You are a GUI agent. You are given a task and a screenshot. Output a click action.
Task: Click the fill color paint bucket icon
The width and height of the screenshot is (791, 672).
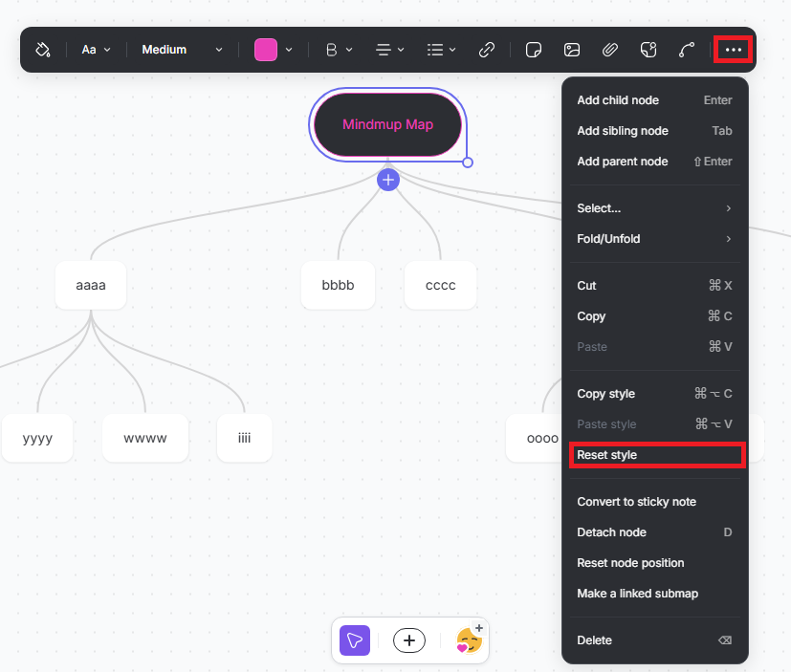(x=42, y=50)
